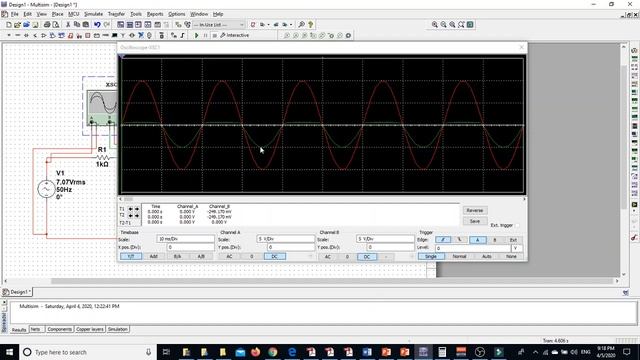The height and width of the screenshot is (360, 640).
Task: Open trigger level unit dropdown V
Action: pos(516,248)
